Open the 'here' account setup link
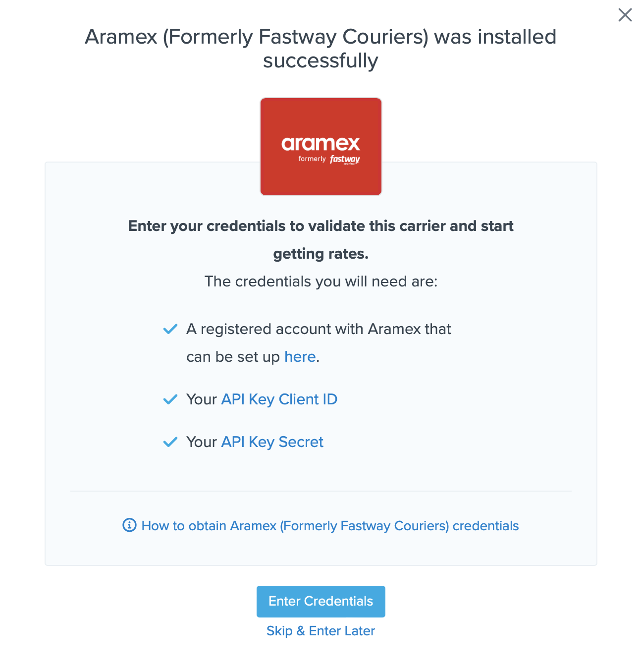 300,357
